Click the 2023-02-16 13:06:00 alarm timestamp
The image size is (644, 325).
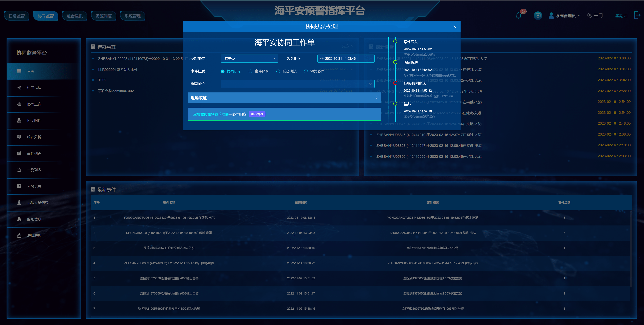pos(614,58)
